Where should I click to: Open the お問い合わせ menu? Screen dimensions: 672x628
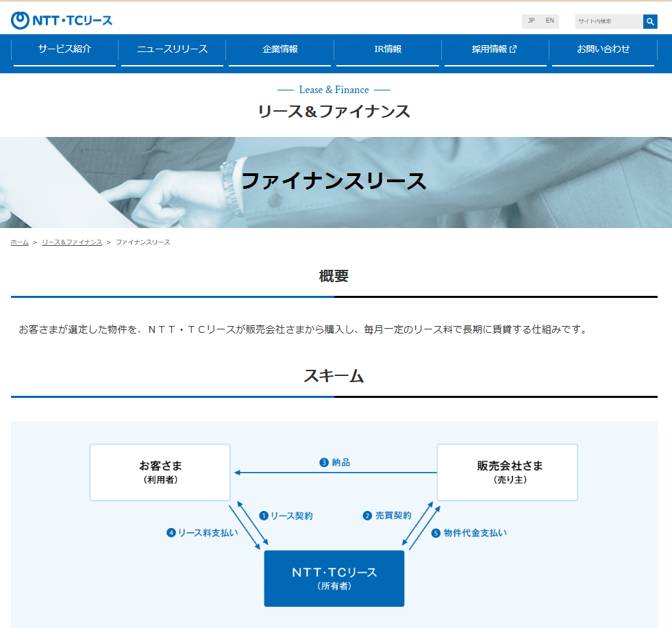tap(603, 50)
